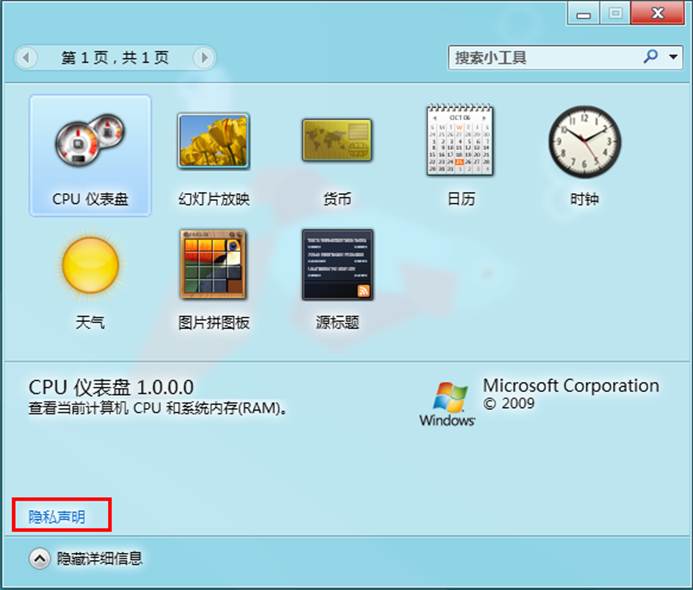Click the © 2009 copyright text

[x=509, y=403]
